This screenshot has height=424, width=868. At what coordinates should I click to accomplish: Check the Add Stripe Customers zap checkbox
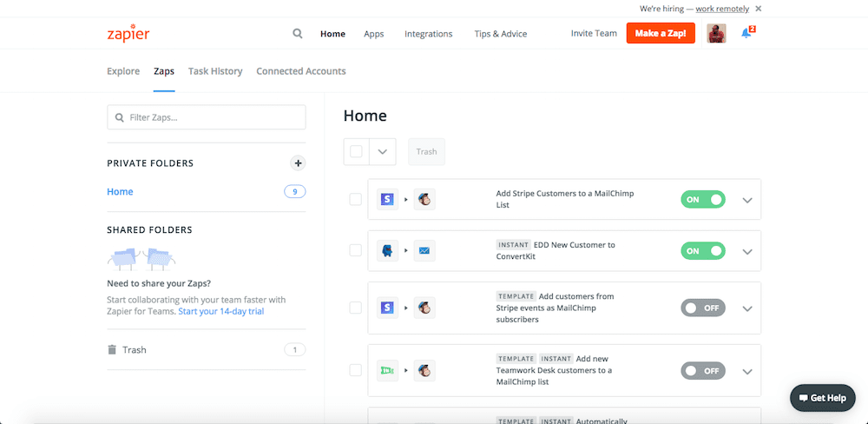pos(355,200)
